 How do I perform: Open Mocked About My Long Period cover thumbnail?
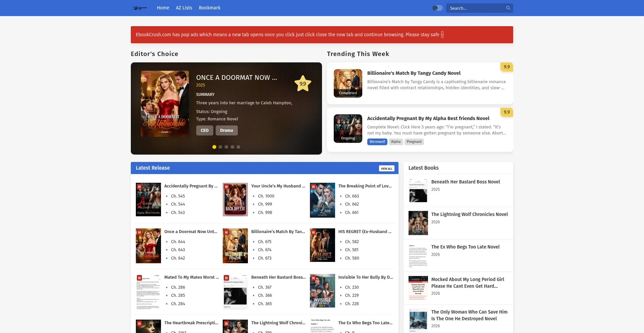pyautogui.click(x=418, y=288)
